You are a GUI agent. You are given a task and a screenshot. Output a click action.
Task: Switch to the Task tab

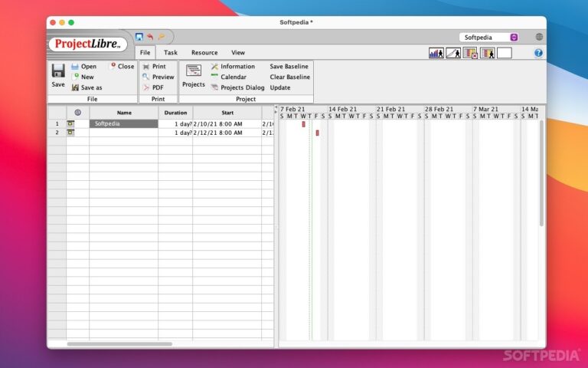click(171, 53)
